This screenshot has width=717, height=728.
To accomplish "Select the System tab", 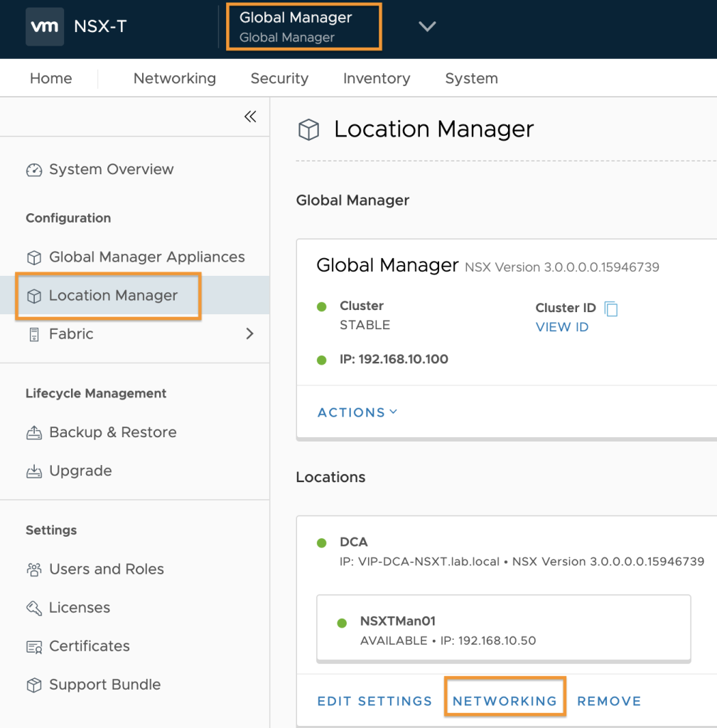I will pyautogui.click(x=472, y=78).
